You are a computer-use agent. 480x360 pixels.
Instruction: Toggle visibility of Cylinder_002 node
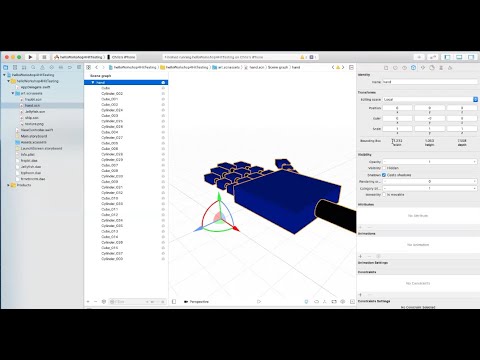pyautogui.click(x=163, y=94)
